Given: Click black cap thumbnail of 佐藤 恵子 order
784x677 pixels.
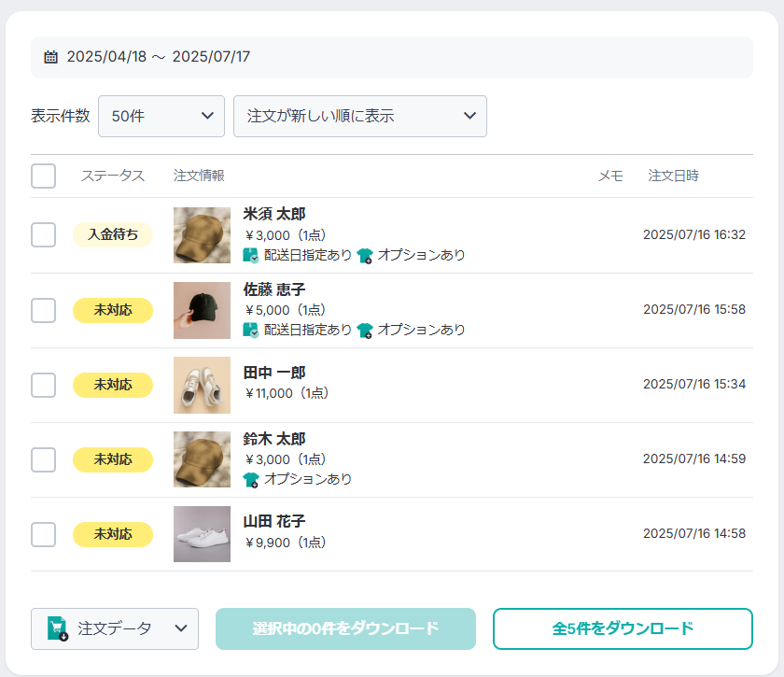Looking at the screenshot, I should 202,310.
